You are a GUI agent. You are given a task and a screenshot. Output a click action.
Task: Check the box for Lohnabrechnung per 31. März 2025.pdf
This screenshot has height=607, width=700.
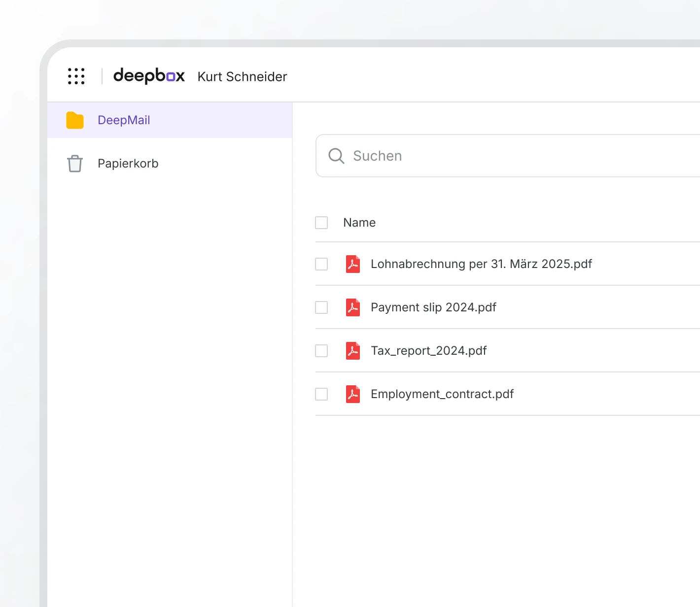321,264
